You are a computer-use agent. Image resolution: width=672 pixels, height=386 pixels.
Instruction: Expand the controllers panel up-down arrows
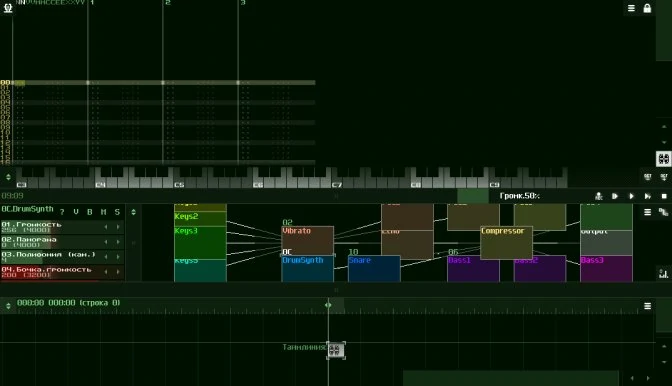point(133,212)
